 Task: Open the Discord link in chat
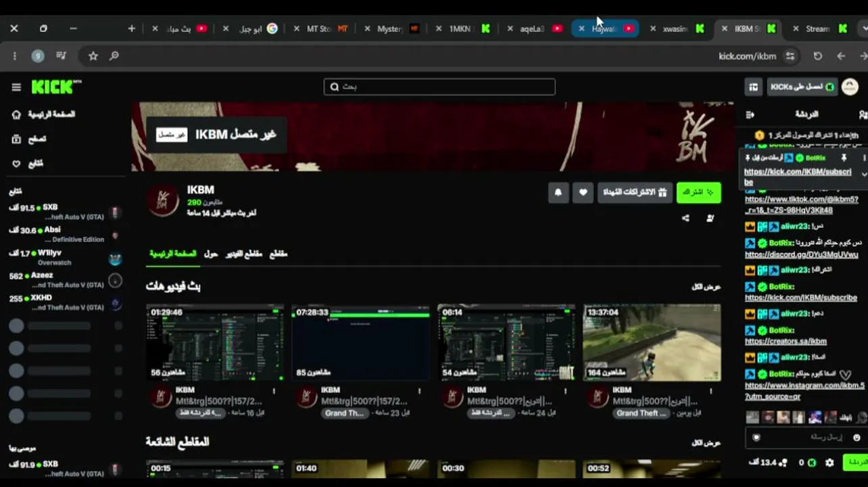tap(802, 254)
